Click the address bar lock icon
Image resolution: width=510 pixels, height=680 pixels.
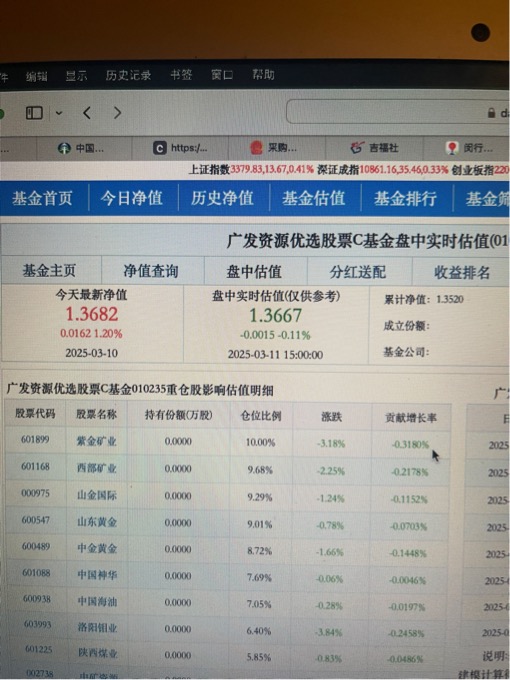pyautogui.click(x=491, y=113)
